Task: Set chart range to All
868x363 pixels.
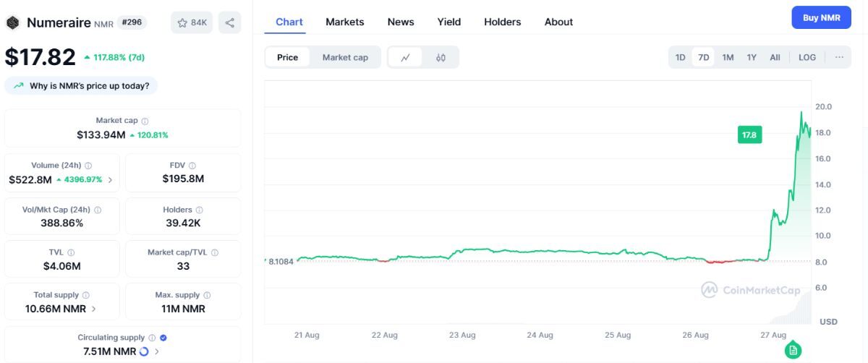Action: tap(775, 57)
